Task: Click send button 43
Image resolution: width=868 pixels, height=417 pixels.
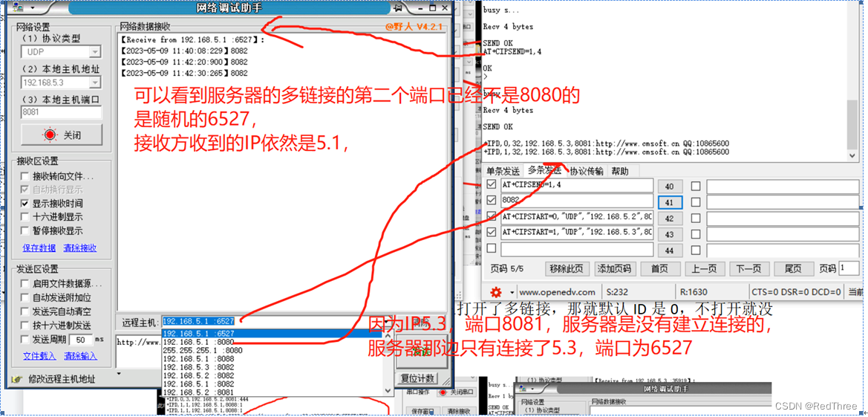Action: pos(670,235)
